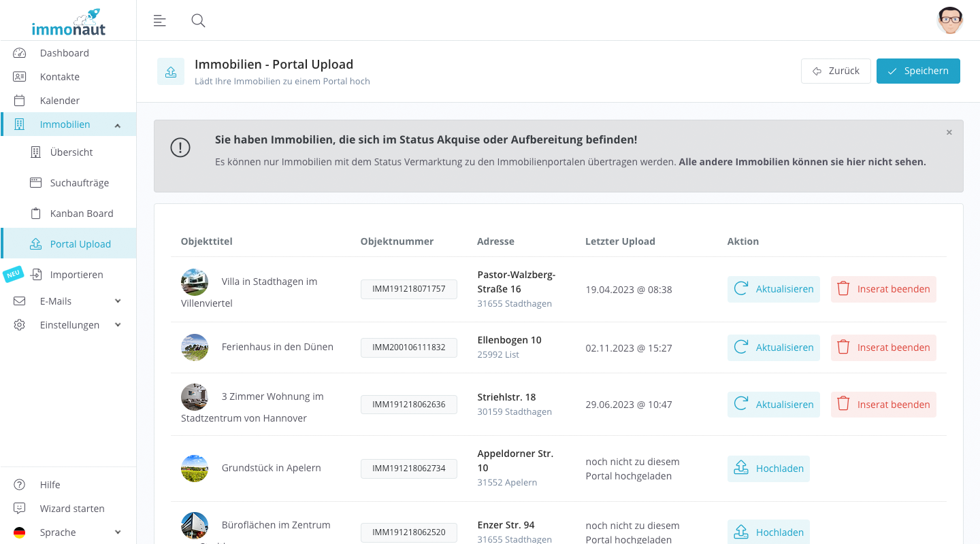The width and height of the screenshot is (980, 544).
Task: Open the search with the magnifier icon
Action: click(198, 20)
